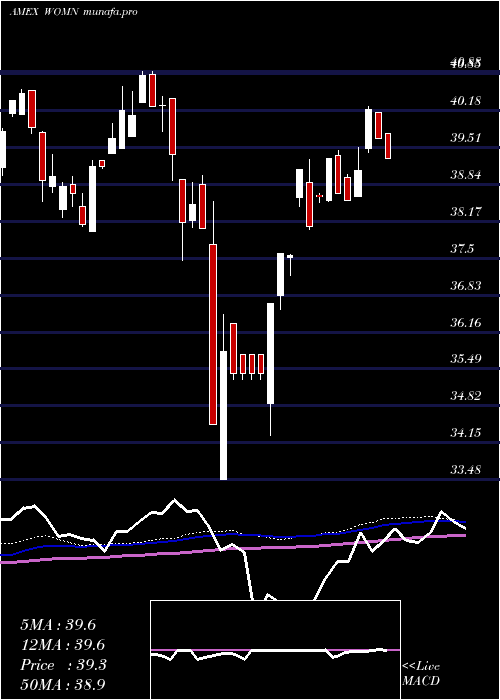
Task: Click the 38.17 price axis label
Action: (x=466, y=212)
